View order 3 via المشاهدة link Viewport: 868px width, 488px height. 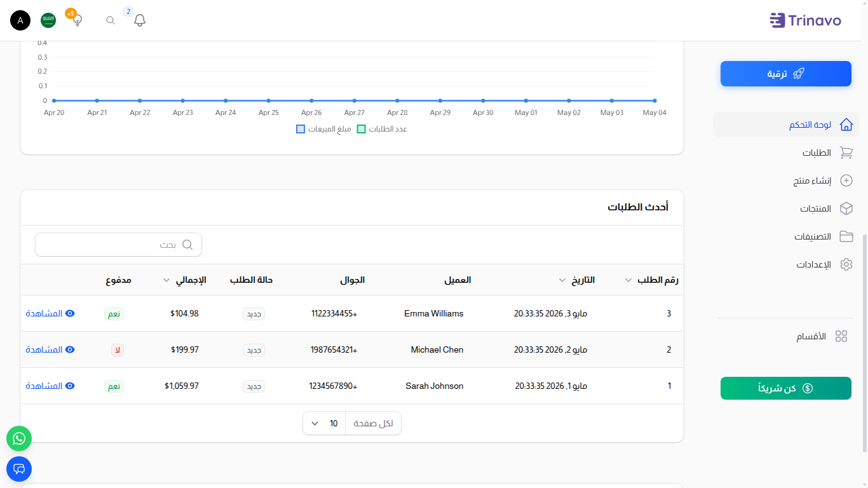50,313
